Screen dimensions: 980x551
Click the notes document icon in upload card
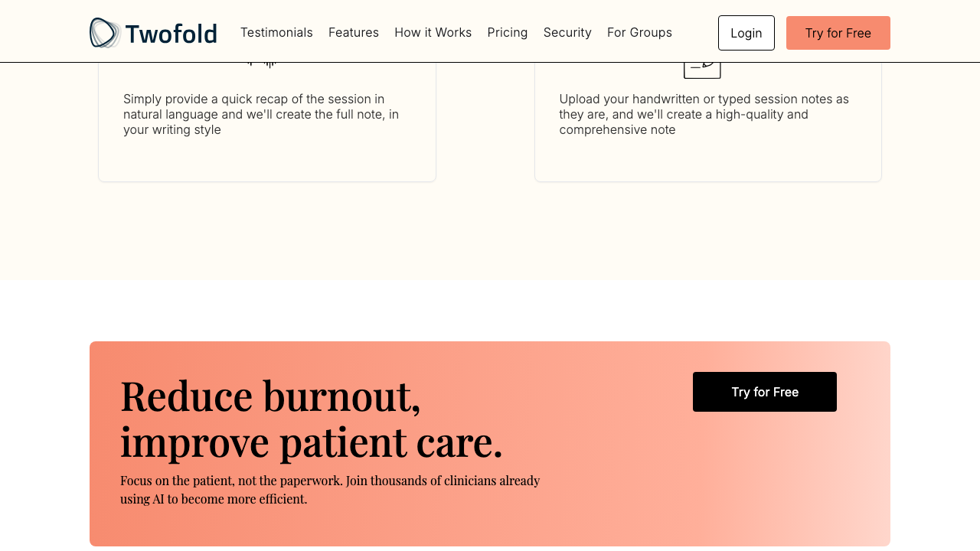702,68
